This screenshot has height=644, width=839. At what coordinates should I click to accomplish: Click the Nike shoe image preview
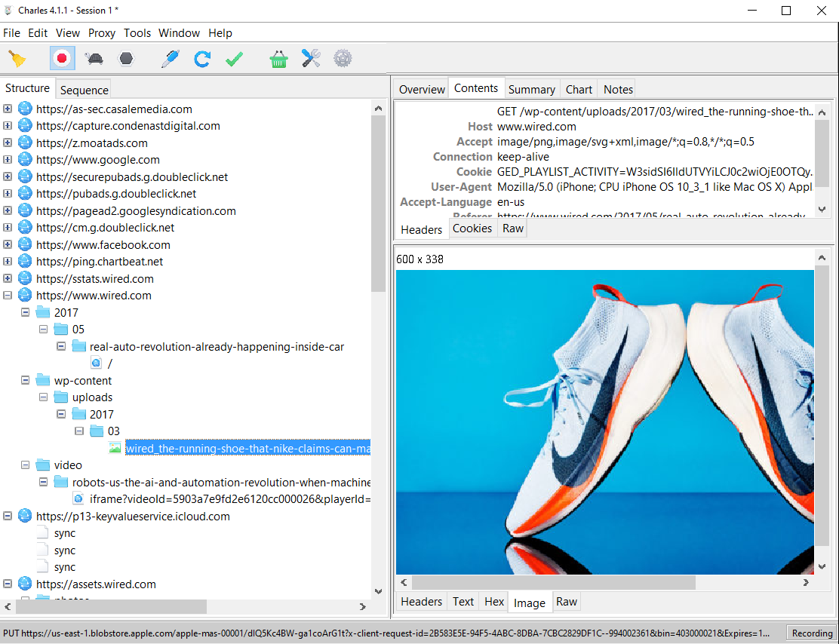604,422
